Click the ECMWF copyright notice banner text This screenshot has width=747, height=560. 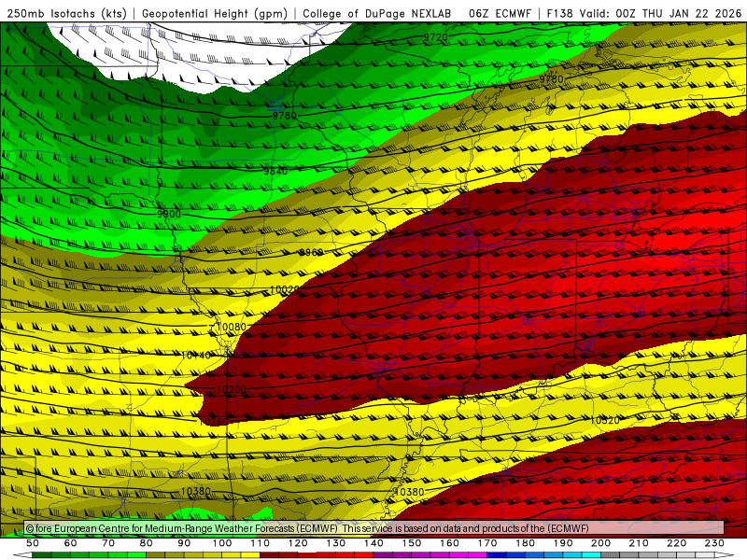(307, 528)
